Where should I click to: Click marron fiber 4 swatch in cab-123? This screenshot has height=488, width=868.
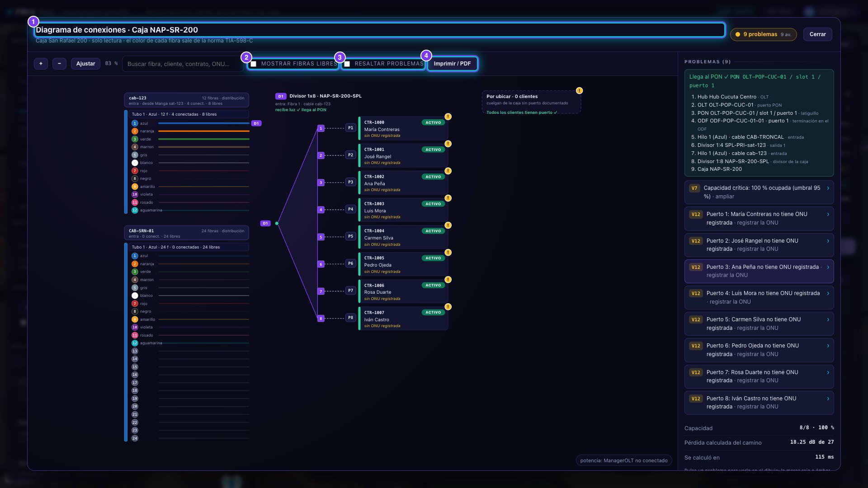(135, 147)
